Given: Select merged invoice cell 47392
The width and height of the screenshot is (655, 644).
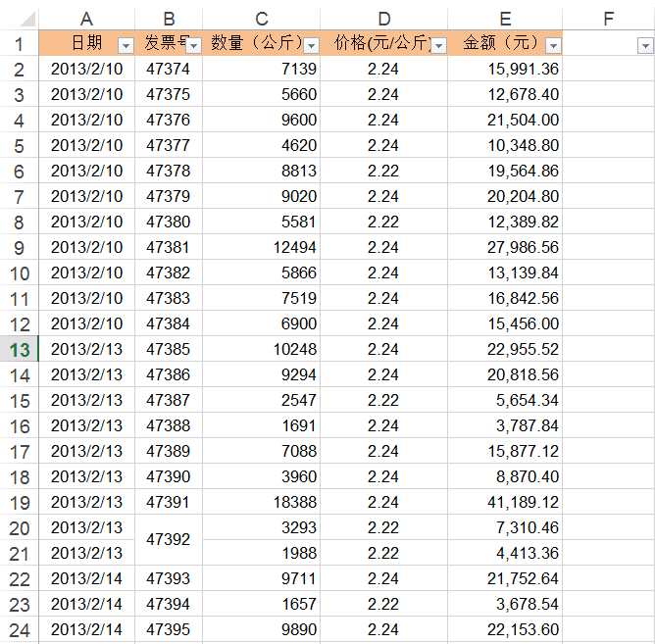Looking at the screenshot, I should point(169,540).
